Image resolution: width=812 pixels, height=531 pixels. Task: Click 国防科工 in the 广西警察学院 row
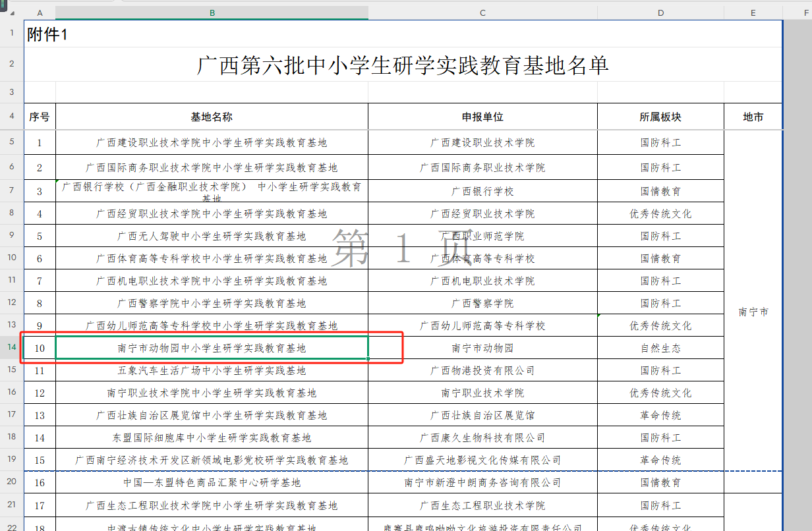[x=660, y=303]
